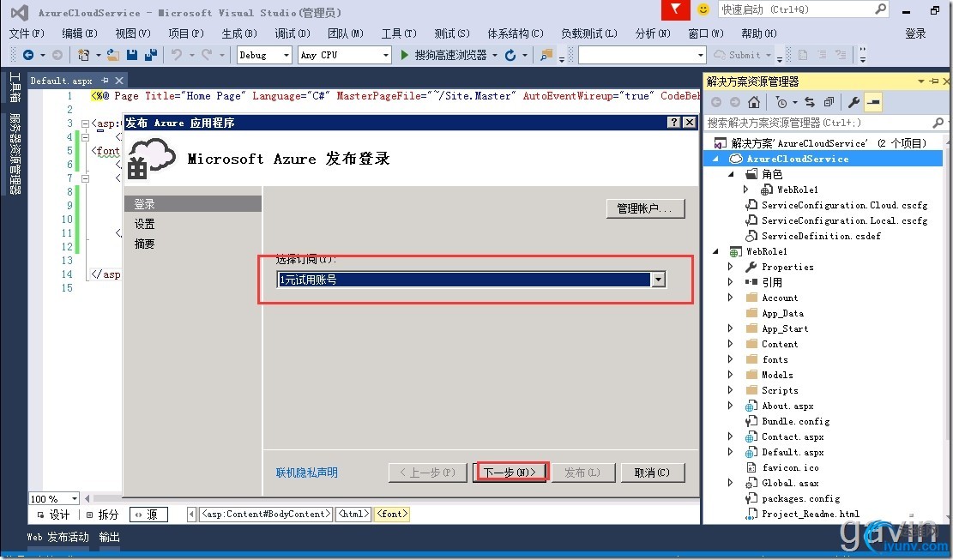953x560 pixels.
Task: Open the 工具 (Tools) menu
Action: click(x=399, y=33)
